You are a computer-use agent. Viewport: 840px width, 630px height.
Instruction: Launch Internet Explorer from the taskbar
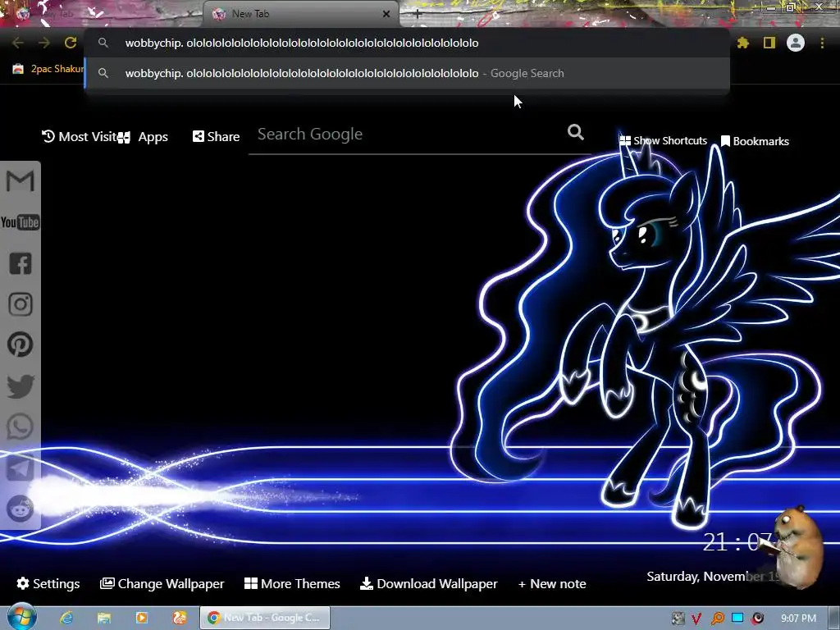(66, 618)
